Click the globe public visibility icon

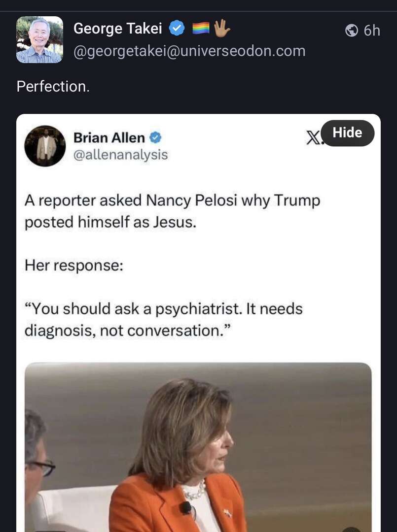[x=352, y=31]
